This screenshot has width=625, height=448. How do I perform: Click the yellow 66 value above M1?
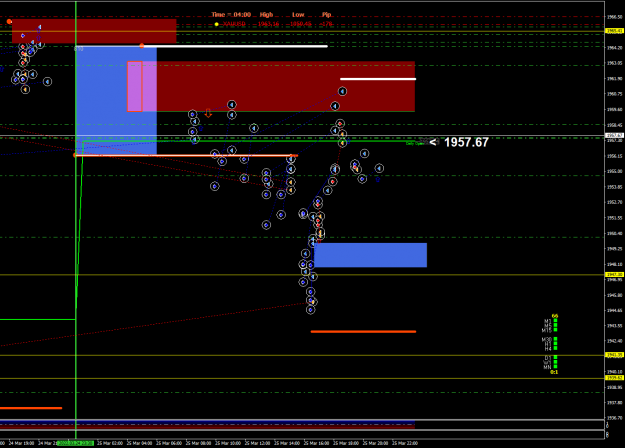coord(555,316)
